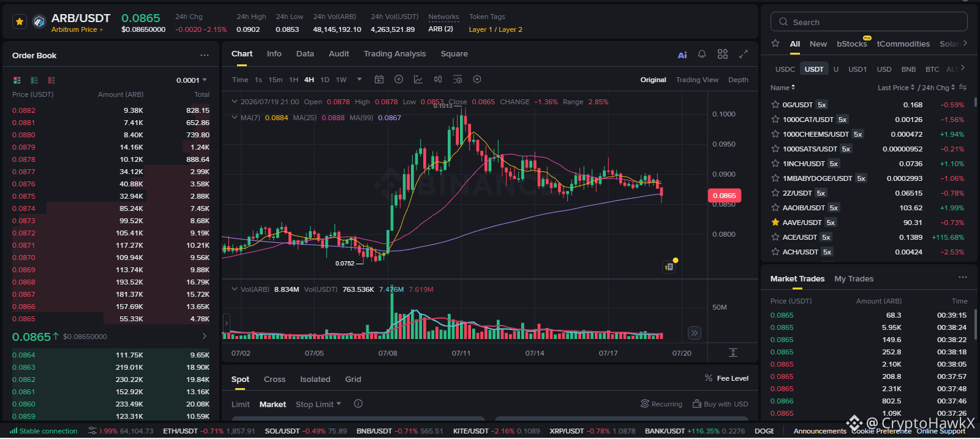Show asks-only order book view
This screenshot has width=980, height=439.
[51, 80]
